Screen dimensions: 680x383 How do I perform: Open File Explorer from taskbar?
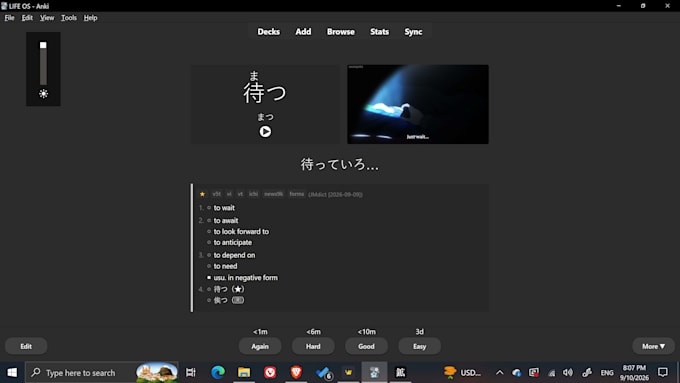point(244,372)
